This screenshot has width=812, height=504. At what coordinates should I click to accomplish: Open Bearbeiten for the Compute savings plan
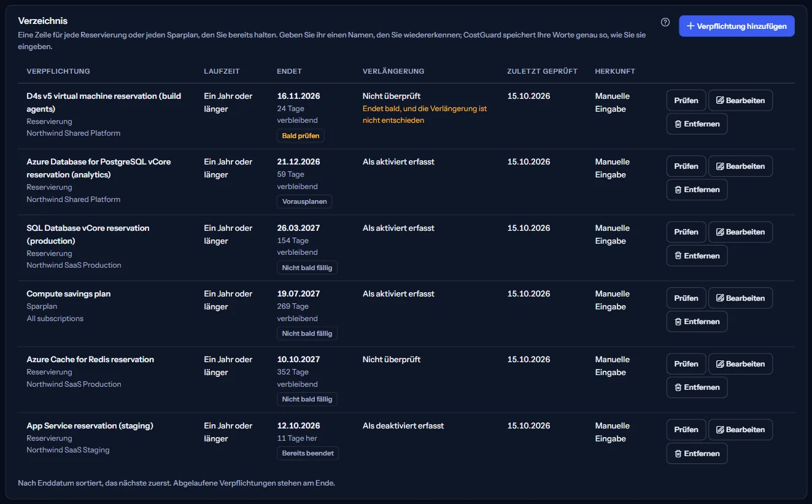(x=740, y=298)
